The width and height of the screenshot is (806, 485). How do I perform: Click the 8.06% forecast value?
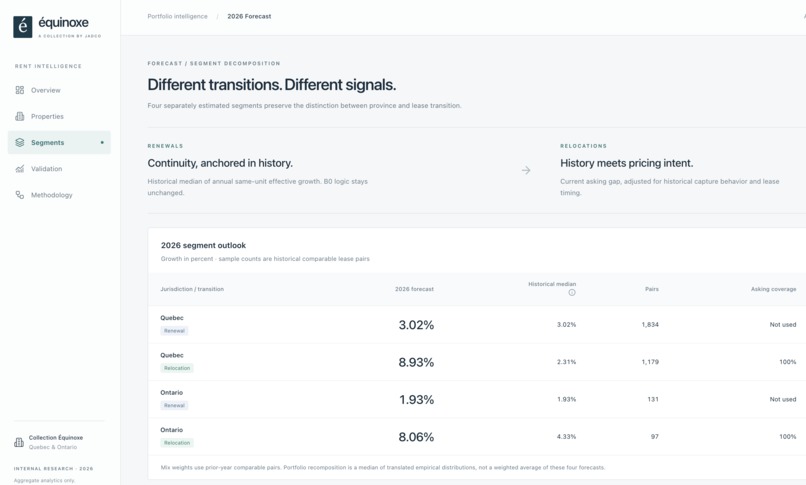416,437
